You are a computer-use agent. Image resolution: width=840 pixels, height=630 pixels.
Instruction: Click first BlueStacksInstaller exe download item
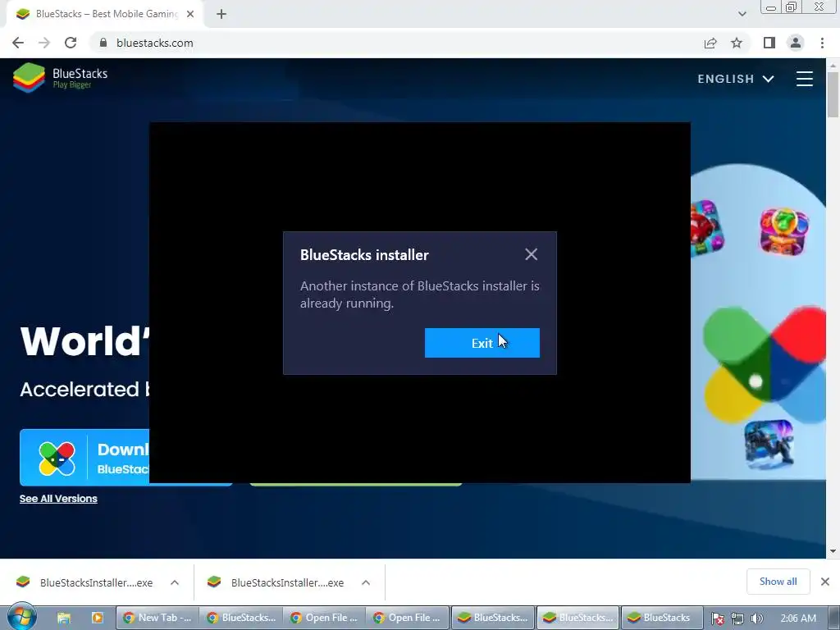tap(85, 582)
